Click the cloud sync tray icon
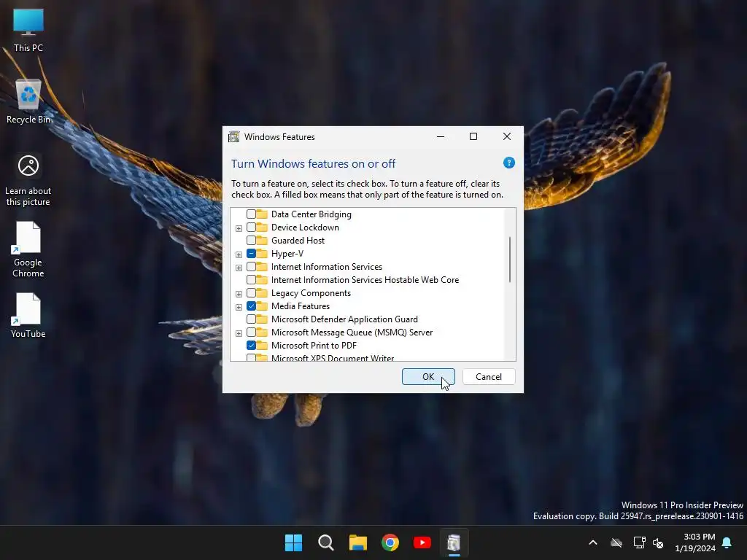Viewport: 747px width, 560px height. [616, 542]
